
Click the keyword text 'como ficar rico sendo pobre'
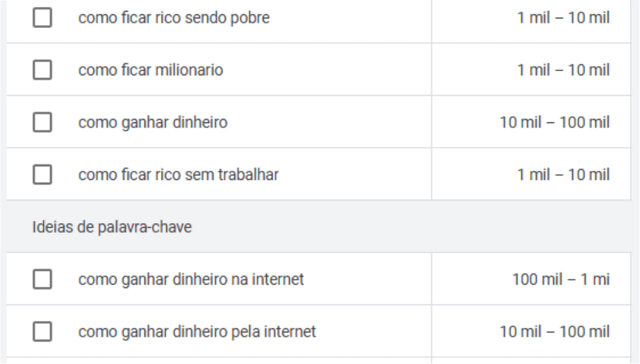tap(173, 18)
